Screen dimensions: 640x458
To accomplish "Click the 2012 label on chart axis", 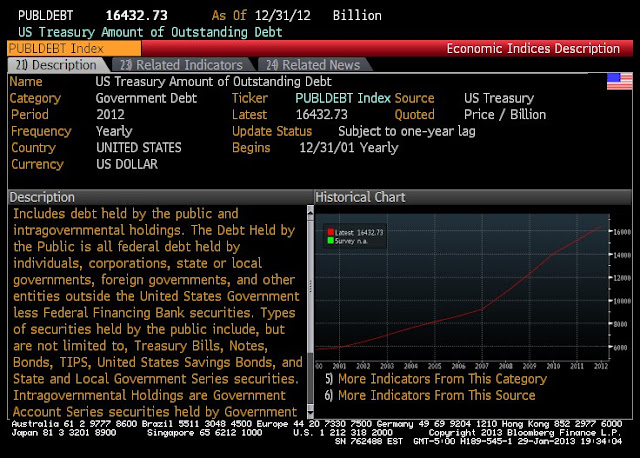I will coord(601,366).
